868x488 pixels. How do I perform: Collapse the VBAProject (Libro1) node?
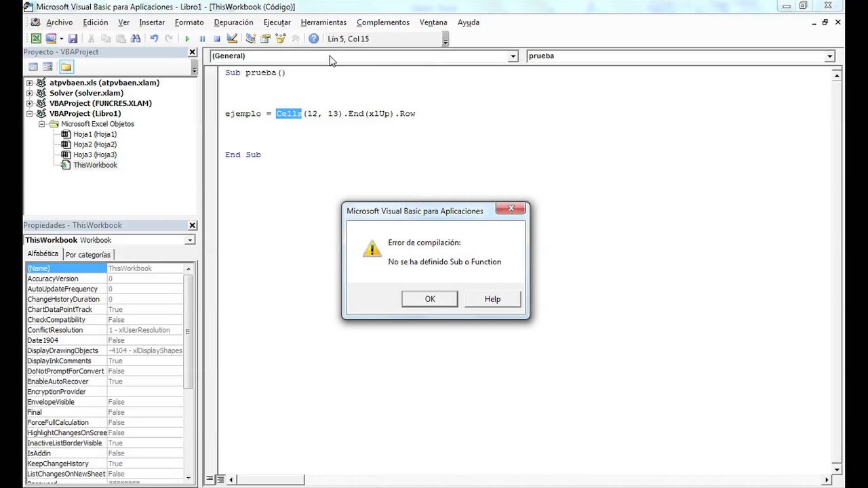coord(29,114)
